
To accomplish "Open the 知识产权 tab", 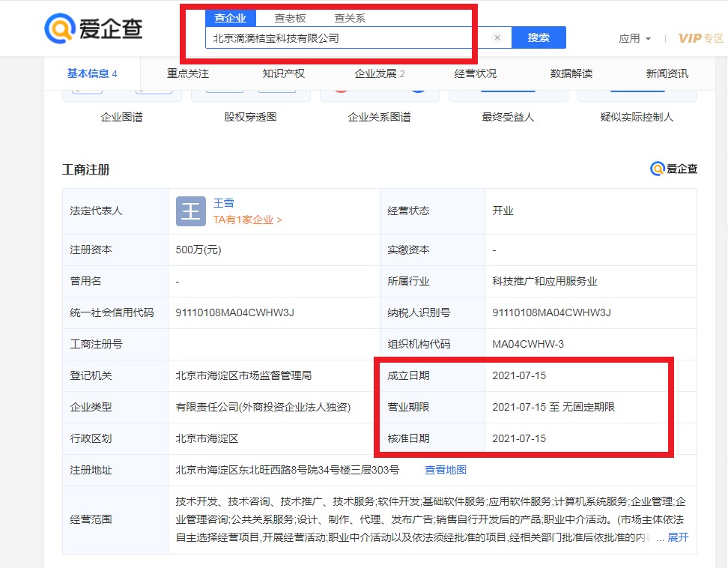I will coord(283,73).
